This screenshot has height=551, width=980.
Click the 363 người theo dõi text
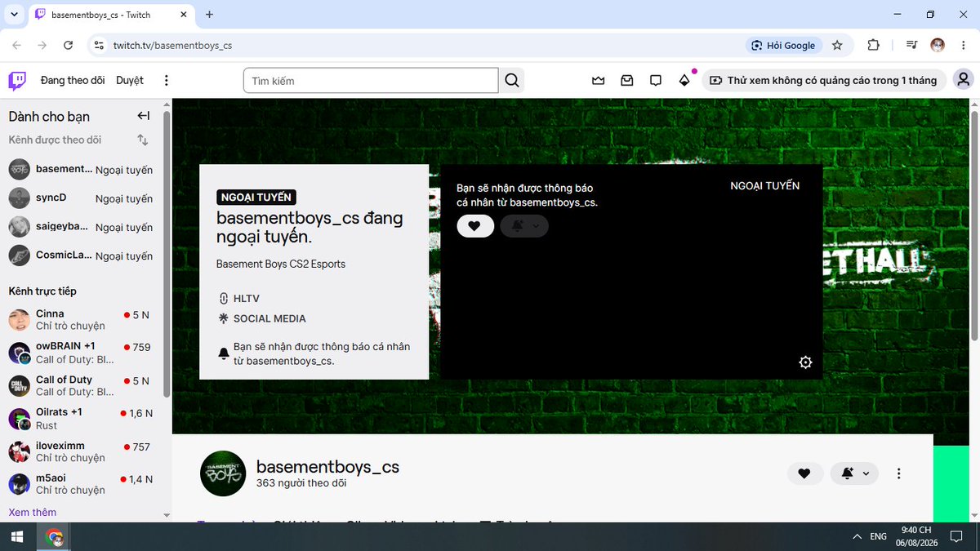click(301, 483)
